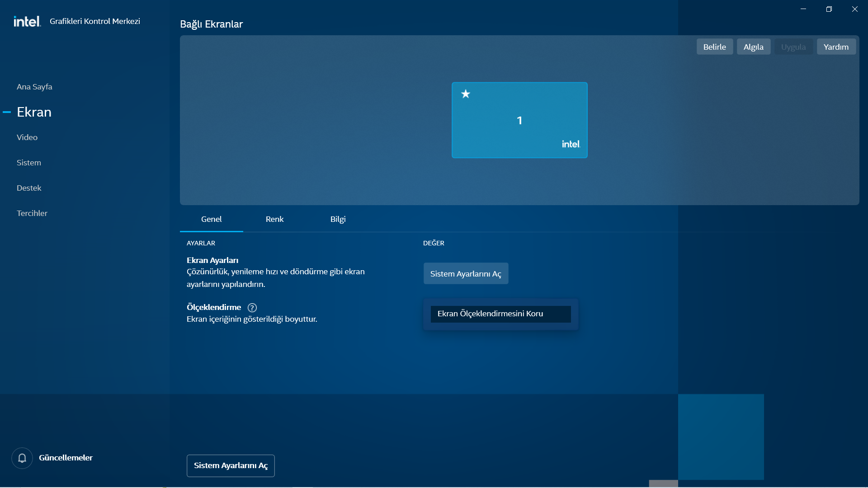Open Yardım help button
The image size is (868, 488).
click(x=836, y=47)
